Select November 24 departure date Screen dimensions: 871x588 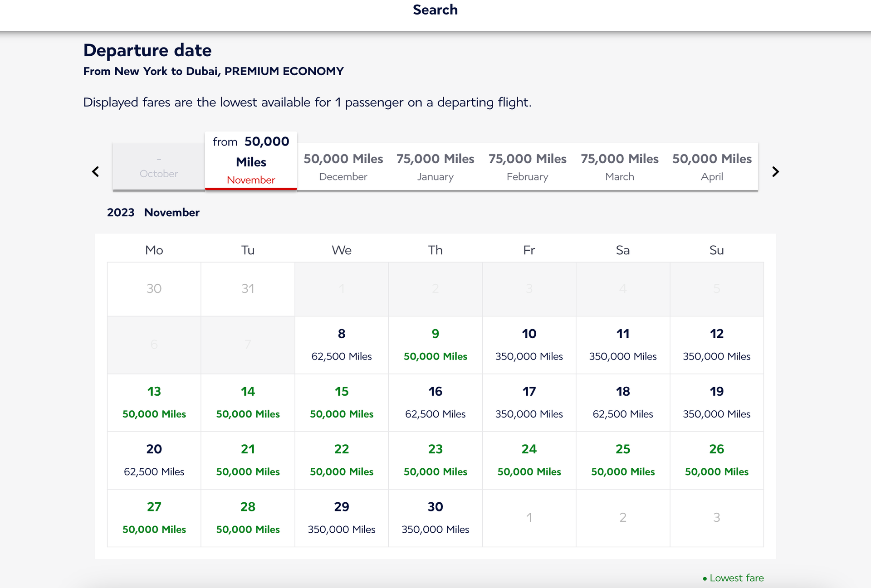529,460
